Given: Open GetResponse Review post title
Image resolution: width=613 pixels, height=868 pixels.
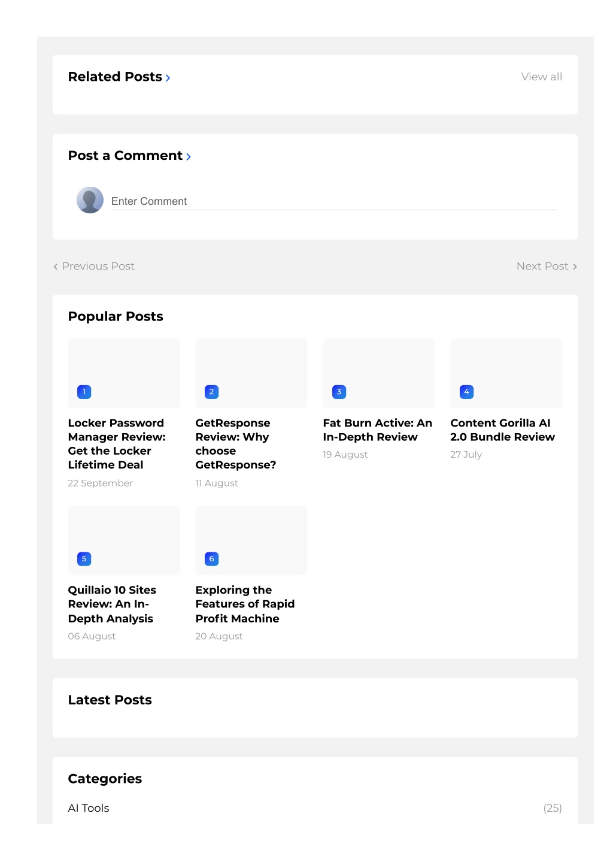Looking at the screenshot, I should pos(236,444).
